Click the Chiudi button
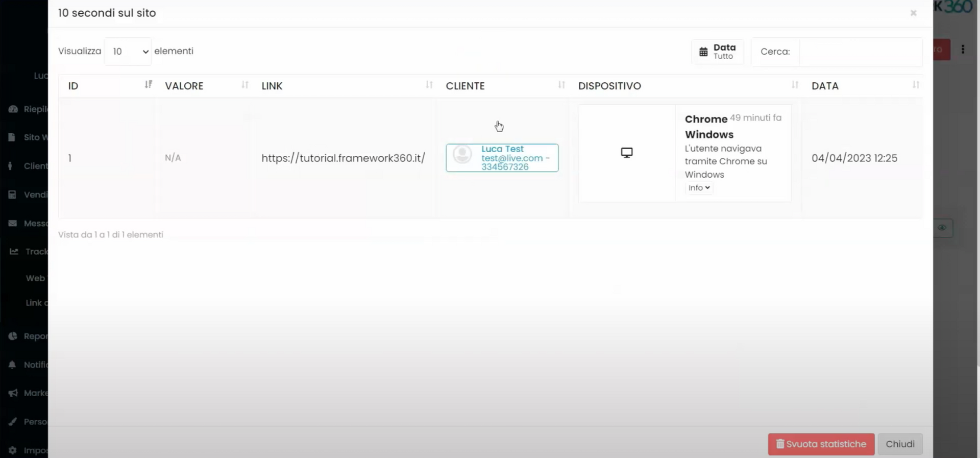This screenshot has width=980, height=458. (x=900, y=444)
